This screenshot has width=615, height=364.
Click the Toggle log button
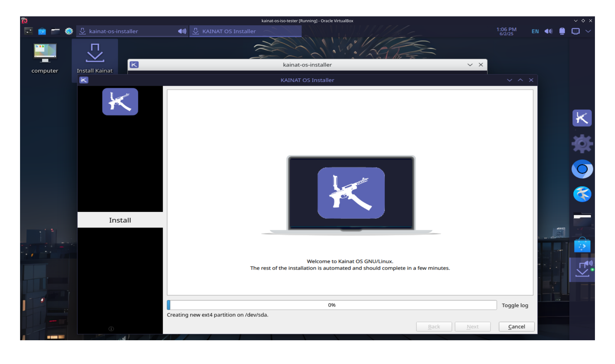515,305
